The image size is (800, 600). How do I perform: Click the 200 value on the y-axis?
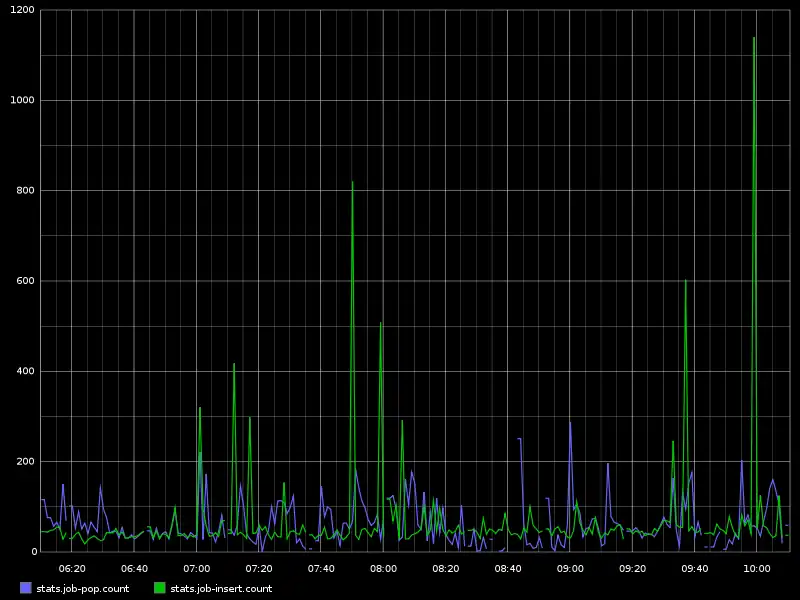point(25,461)
